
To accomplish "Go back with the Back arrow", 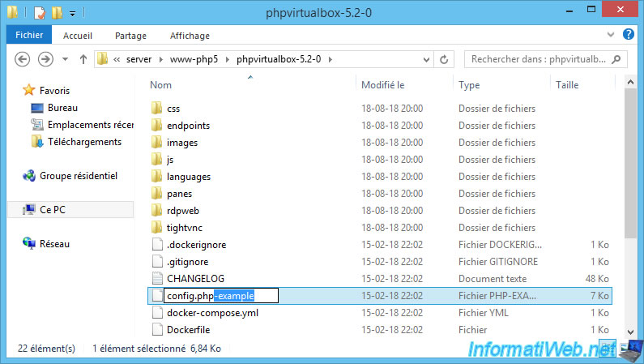I will [23, 59].
